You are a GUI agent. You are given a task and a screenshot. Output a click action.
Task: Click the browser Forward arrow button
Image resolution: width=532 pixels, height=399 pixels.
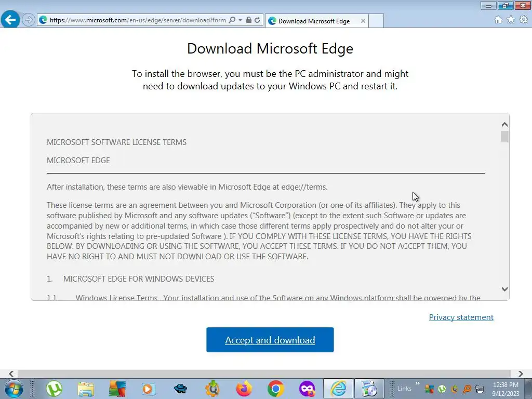29,20
